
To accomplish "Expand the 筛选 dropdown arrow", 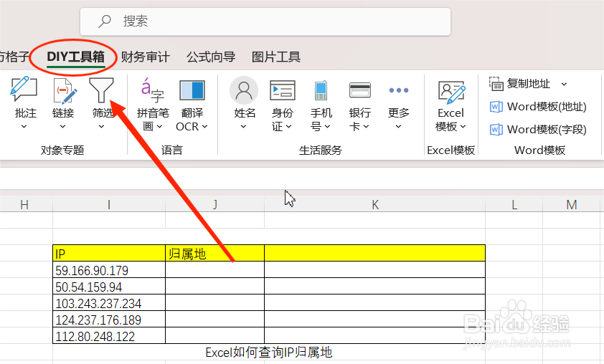I will [x=101, y=127].
